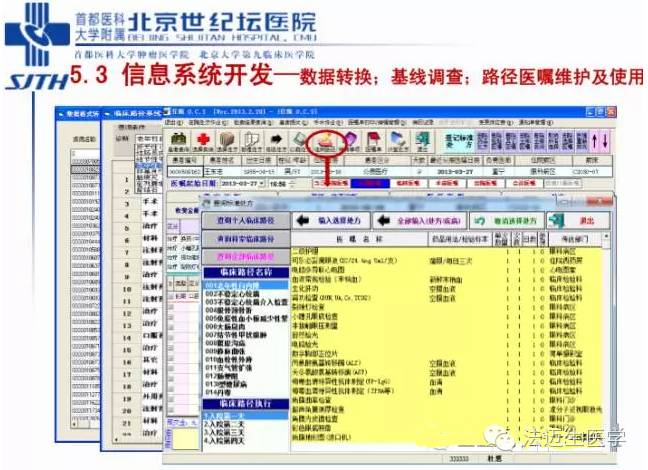Click the 天冬氨酸氨基转移酶(AST) order row

[446, 372]
